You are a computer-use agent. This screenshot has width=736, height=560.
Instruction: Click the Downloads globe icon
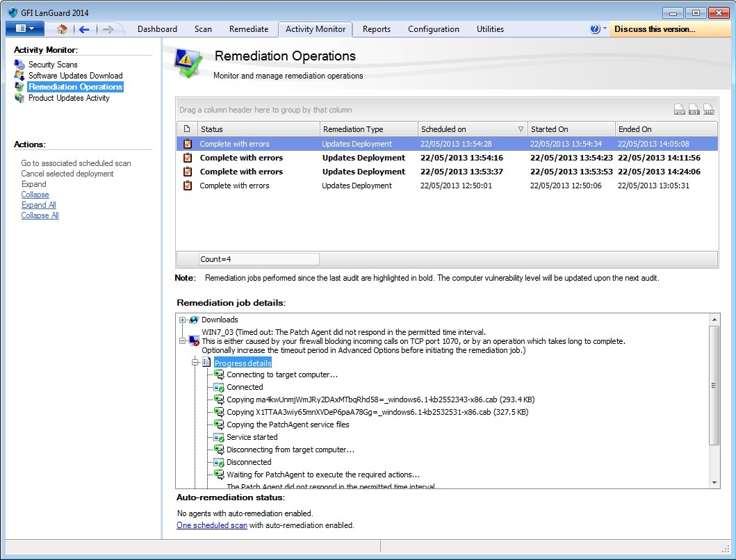point(194,320)
